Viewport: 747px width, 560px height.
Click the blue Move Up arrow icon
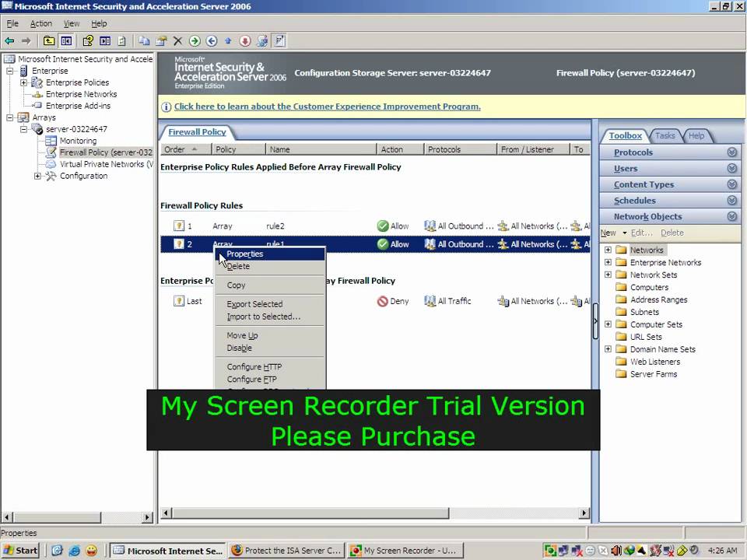(x=228, y=41)
